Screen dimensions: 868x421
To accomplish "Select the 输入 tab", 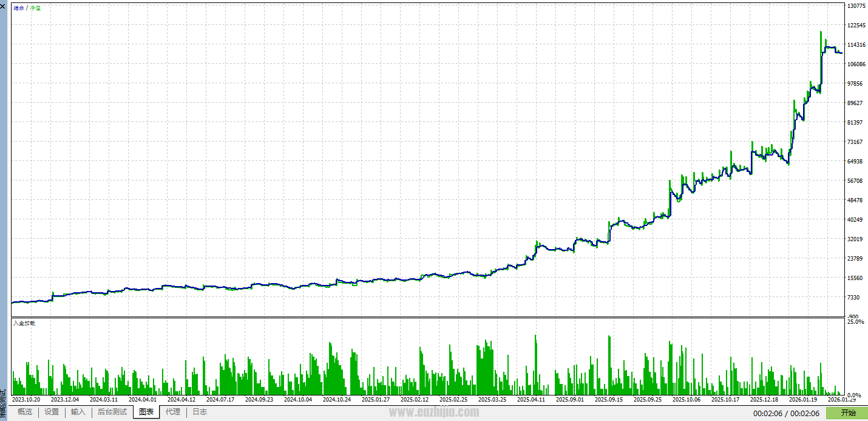I will click(x=78, y=412).
